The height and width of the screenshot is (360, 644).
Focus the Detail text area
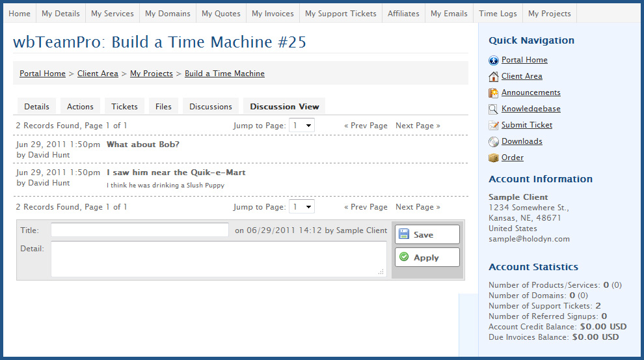coord(219,259)
